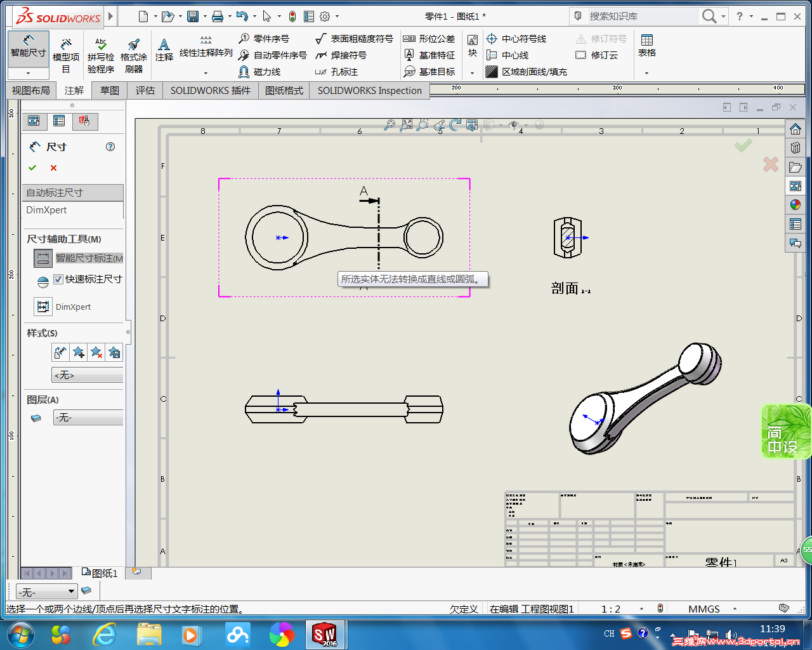The image size is (812, 650).
Task: Click the red X in the confirmation corner
Action: pos(771,164)
